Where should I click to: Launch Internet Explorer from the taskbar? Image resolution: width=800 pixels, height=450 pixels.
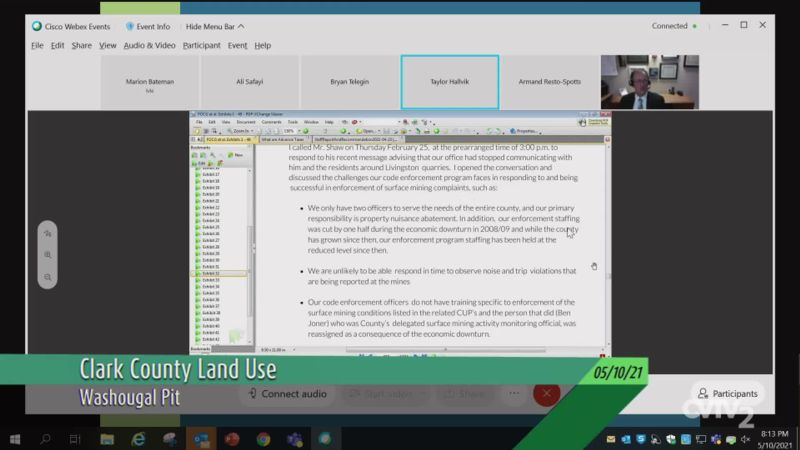pos(138,439)
